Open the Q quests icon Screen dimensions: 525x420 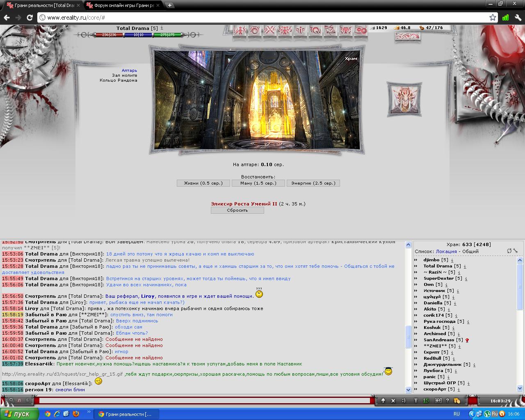(315, 30)
